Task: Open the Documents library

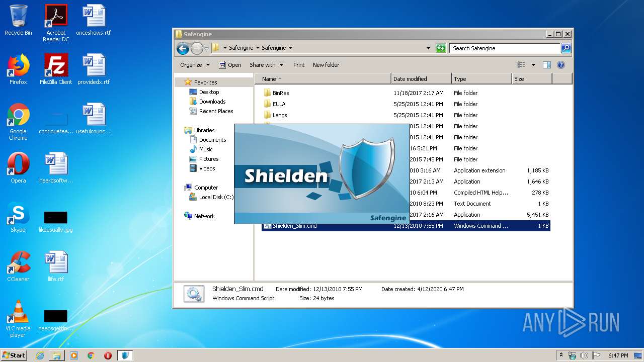Action: (x=212, y=140)
